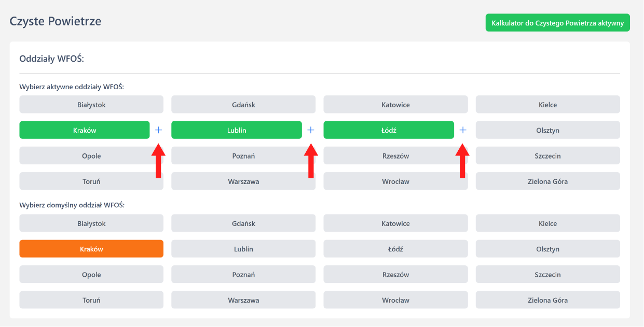
Task: Deactivate the green Kraków active branch
Action: click(85, 130)
